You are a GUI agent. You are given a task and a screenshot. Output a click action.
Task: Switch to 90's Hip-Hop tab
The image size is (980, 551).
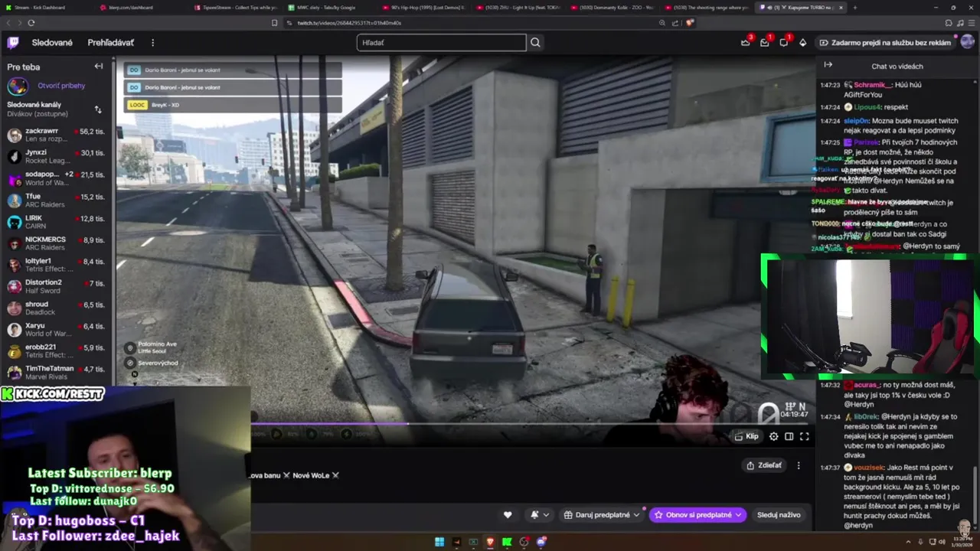(423, 8)
